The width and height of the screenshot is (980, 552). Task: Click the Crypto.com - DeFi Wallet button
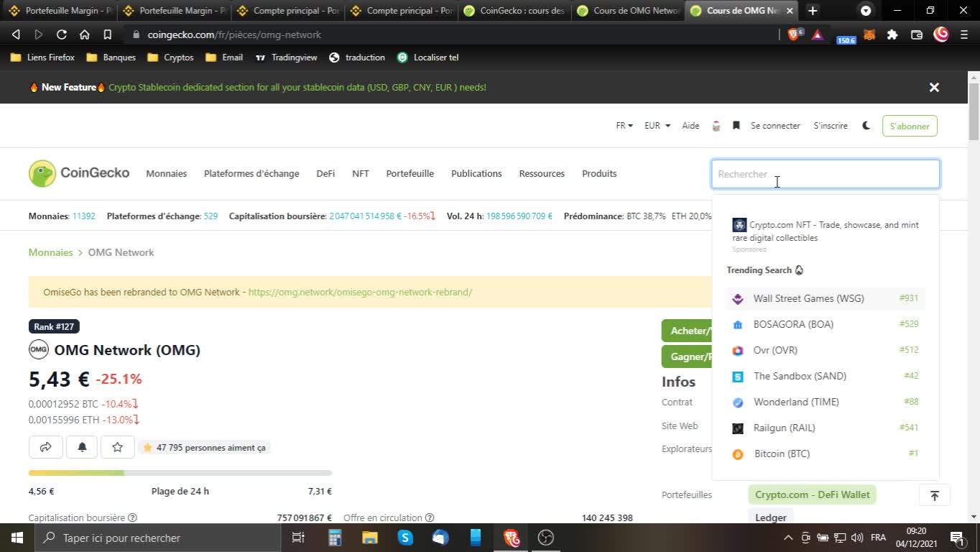(x=812, y=494)
